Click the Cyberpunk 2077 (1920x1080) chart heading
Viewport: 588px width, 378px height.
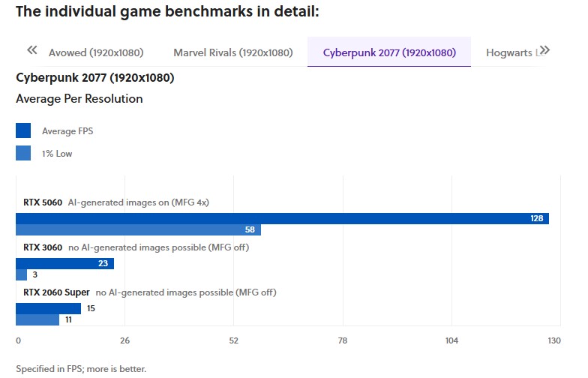tap(95, 78)
